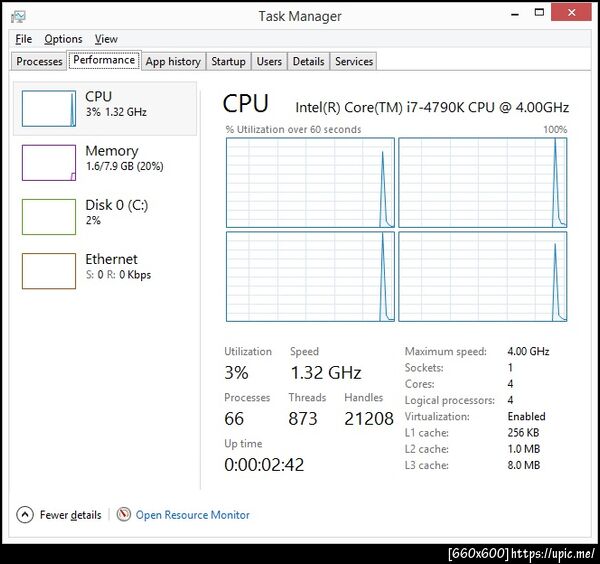Click the Logical processors label
Viewport: 600px width, 564px height.
pos(450,401)
